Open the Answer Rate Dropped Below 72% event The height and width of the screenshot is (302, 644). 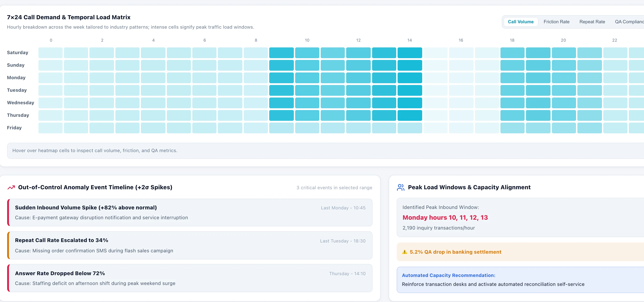pyautogui.click(x=190, y=278)
